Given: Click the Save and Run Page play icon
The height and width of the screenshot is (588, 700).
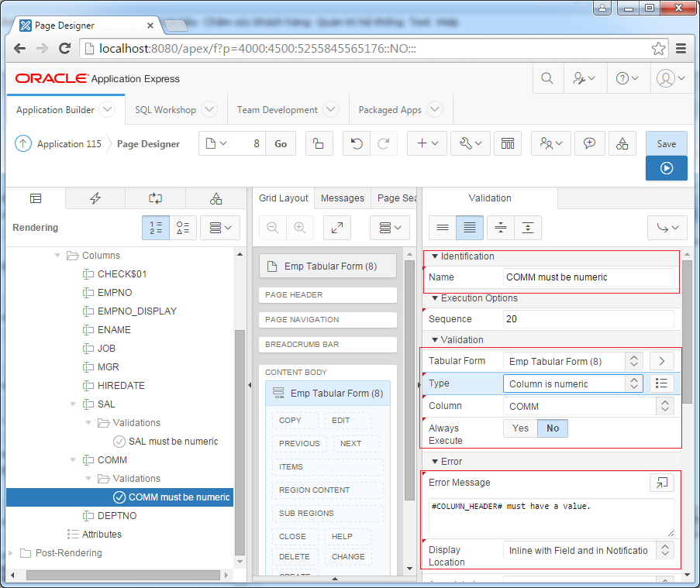Looking at the screenshot, I should (666, 168).
